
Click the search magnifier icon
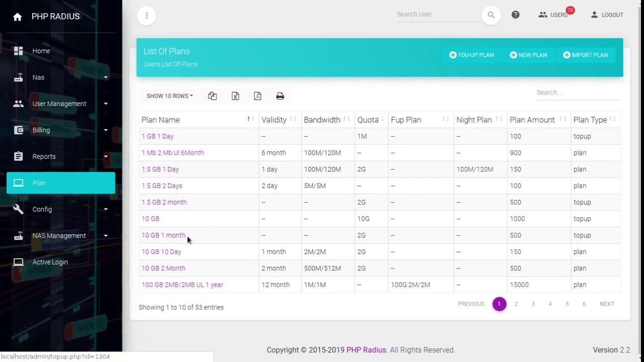point(491,15)
